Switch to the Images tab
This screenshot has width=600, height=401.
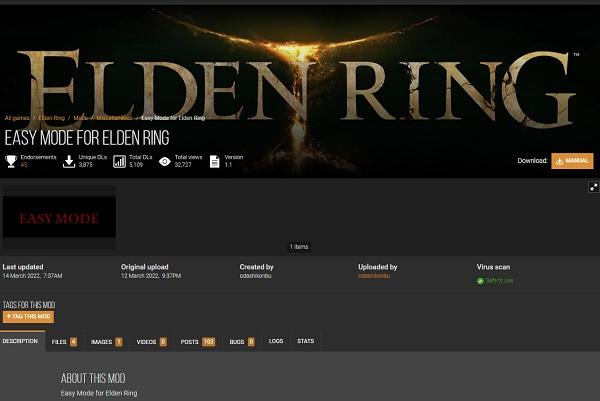pos(106,341)
